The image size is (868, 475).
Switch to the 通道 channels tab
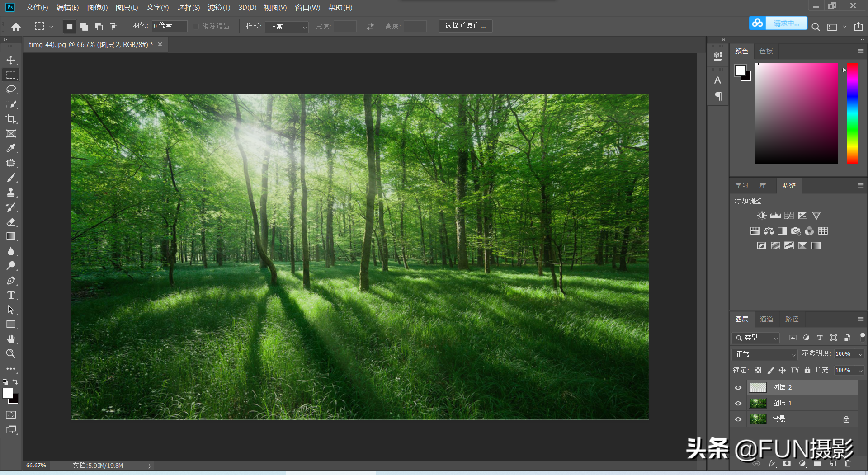tap(767, 319)
